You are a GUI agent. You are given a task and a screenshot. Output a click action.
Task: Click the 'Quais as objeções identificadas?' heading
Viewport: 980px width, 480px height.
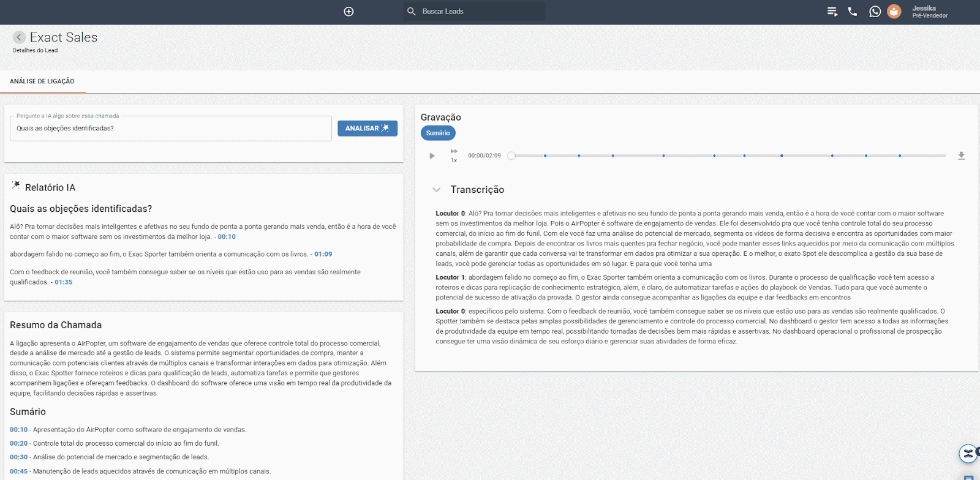(x=81, y=209)
